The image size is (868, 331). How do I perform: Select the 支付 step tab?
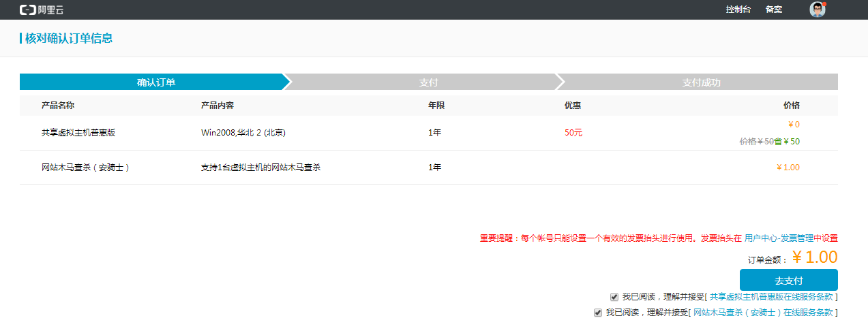coord(428,82)
